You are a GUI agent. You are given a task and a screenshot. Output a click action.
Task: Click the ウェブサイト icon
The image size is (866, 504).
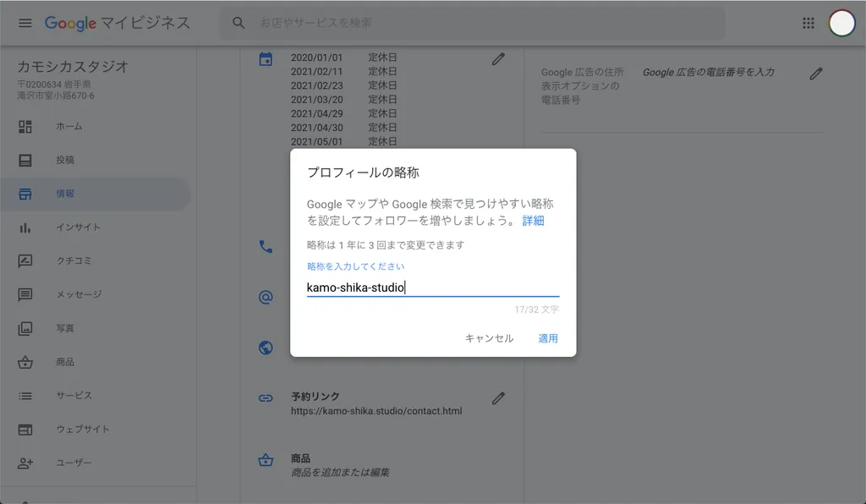tap(25, 430)
